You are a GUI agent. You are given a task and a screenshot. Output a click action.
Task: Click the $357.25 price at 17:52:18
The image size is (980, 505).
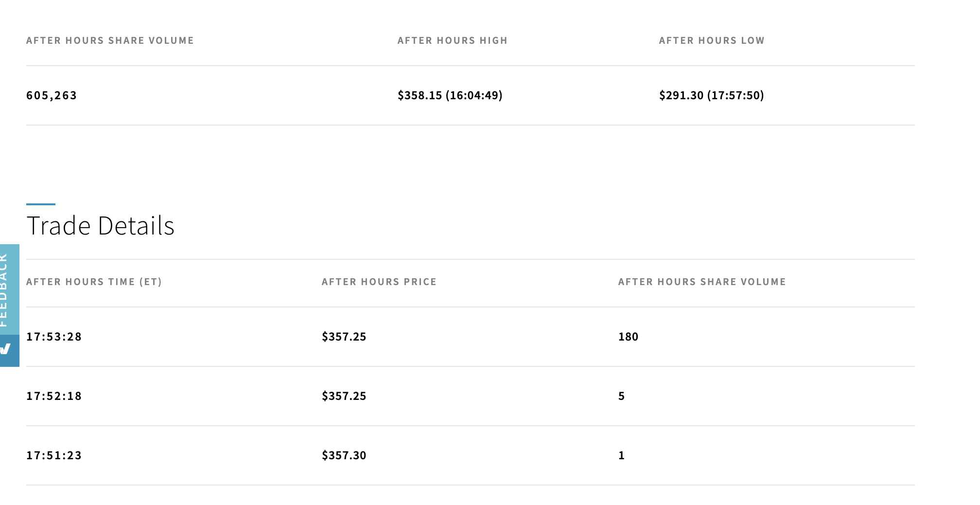pyautogui.click(x=344, y=396)
